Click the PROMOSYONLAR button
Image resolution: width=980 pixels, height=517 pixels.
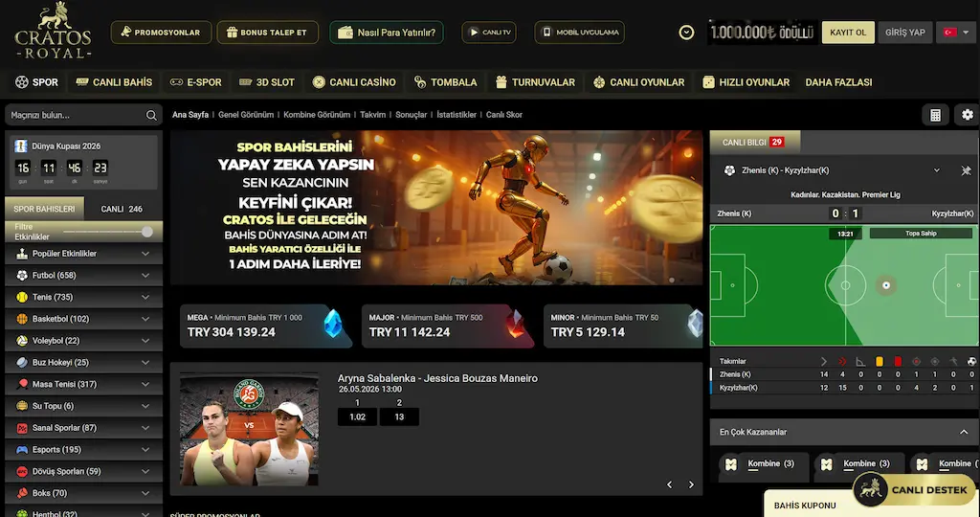pos(161,33)
